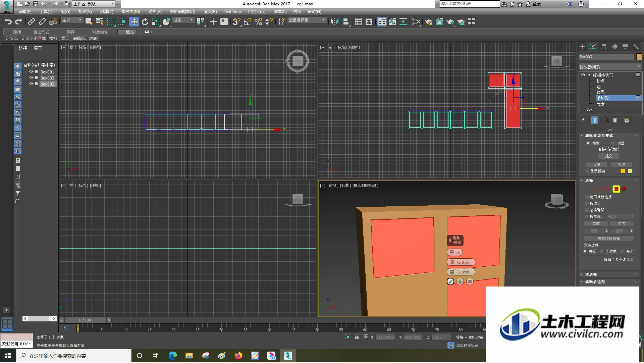Enable the 按顶点 checkbox
Viewport: 644px width, 363px height.
(587, 203)
